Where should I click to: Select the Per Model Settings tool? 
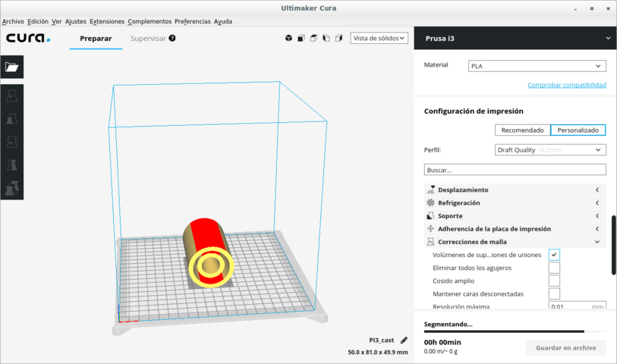pyautogui.click(x=12, y=188)
